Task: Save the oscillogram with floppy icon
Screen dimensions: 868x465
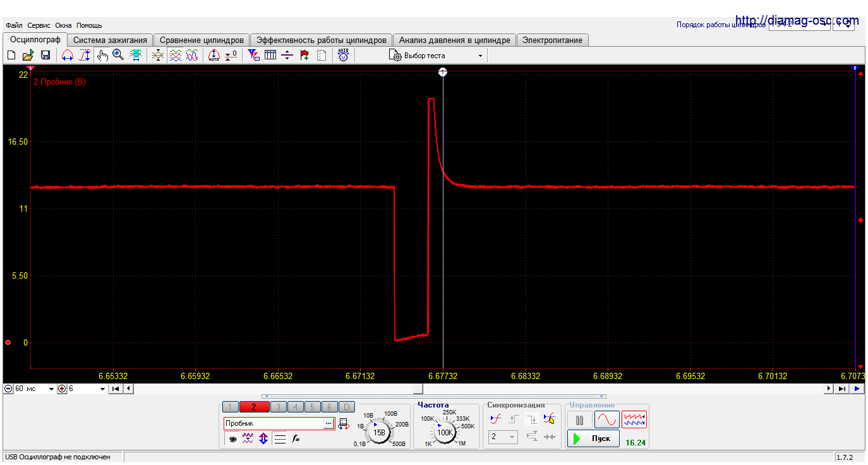Action: [45, 56]
